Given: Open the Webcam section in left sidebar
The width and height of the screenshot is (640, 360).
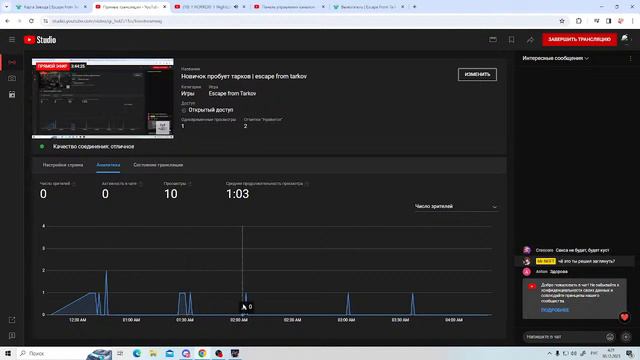Looking at the screenshot, I should [12, 78].
